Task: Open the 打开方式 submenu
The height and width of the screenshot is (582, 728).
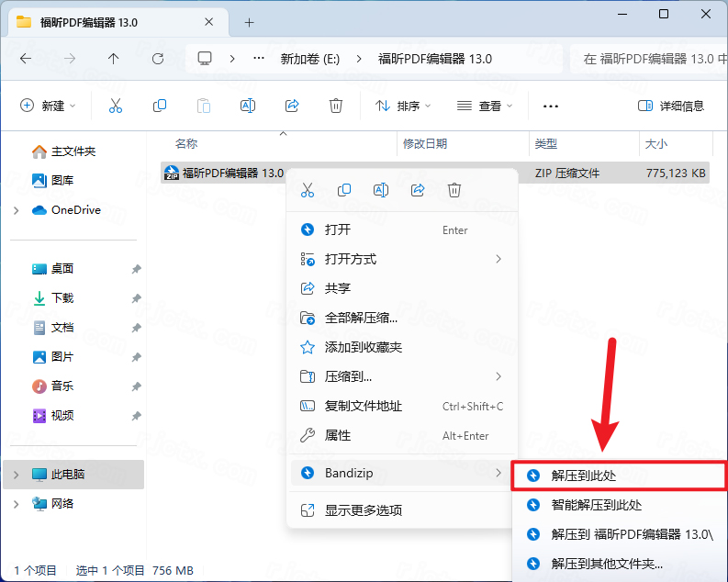Action: click(401, 259)
